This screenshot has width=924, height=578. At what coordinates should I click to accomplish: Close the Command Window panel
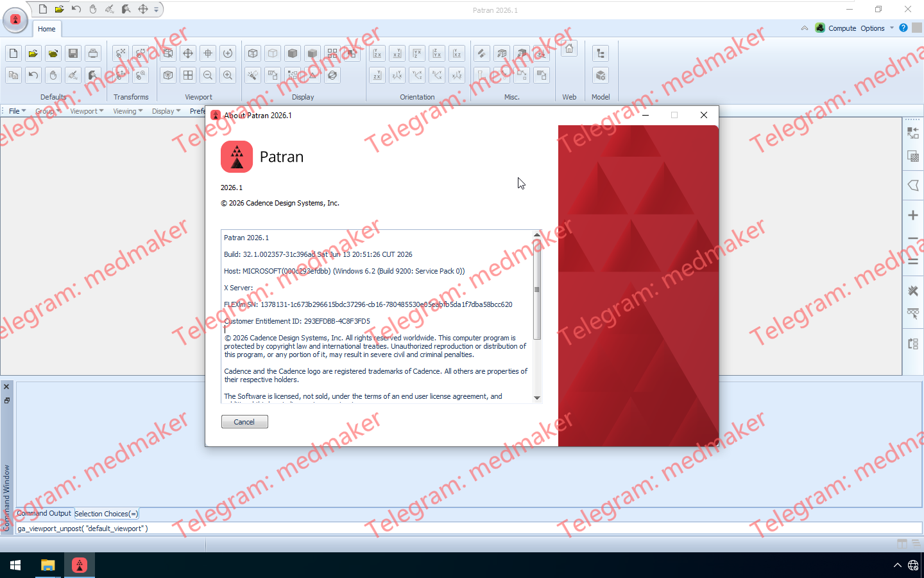6,387
